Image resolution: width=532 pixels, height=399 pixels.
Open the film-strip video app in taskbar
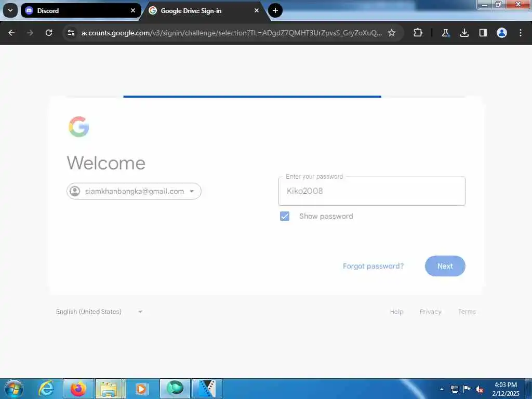207,389
